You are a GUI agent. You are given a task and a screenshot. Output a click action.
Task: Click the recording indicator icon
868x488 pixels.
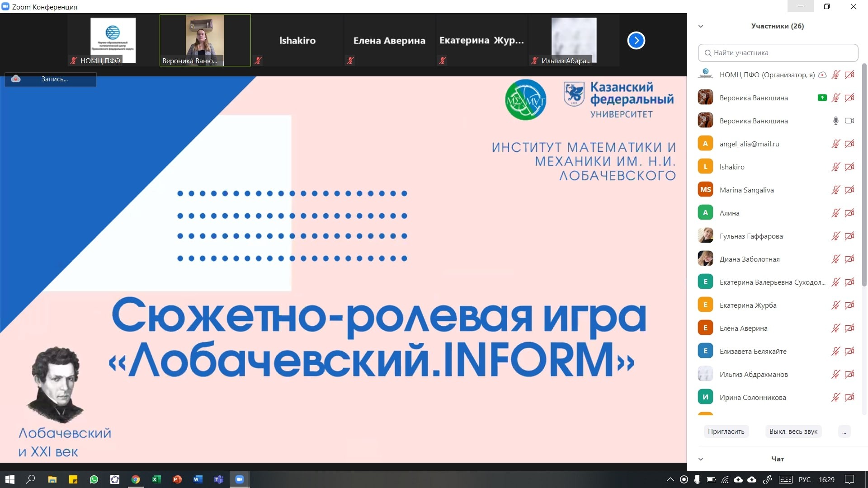[x=16, y=79]
